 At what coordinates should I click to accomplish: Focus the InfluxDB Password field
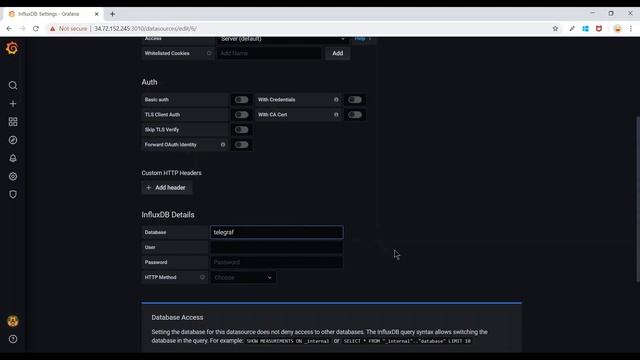277,262
